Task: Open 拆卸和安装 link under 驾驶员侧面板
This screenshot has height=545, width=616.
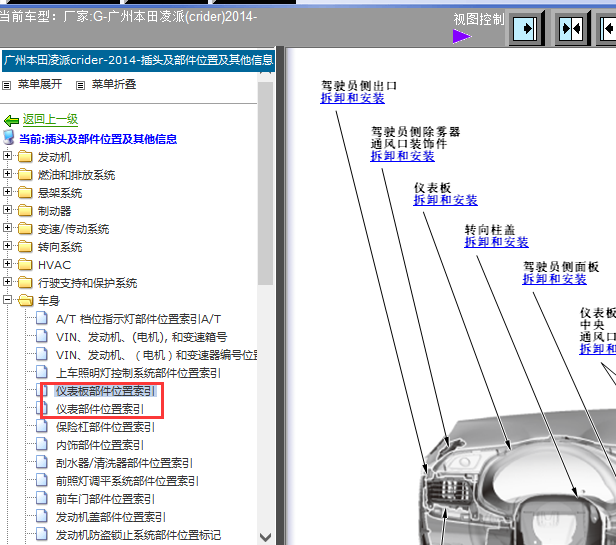Action: coord(554,279)
